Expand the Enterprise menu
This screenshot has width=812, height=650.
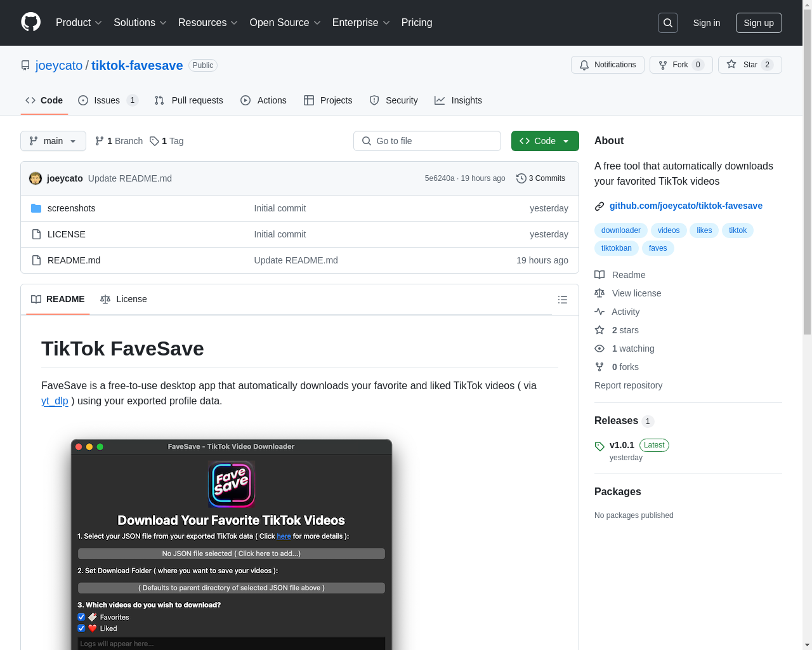[361, 23]
